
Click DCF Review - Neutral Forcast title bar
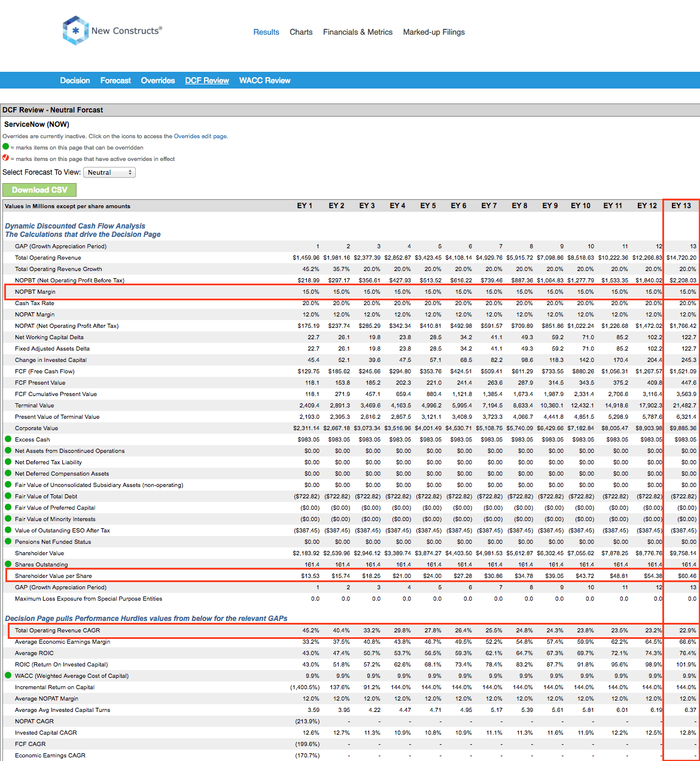point(350,110)
